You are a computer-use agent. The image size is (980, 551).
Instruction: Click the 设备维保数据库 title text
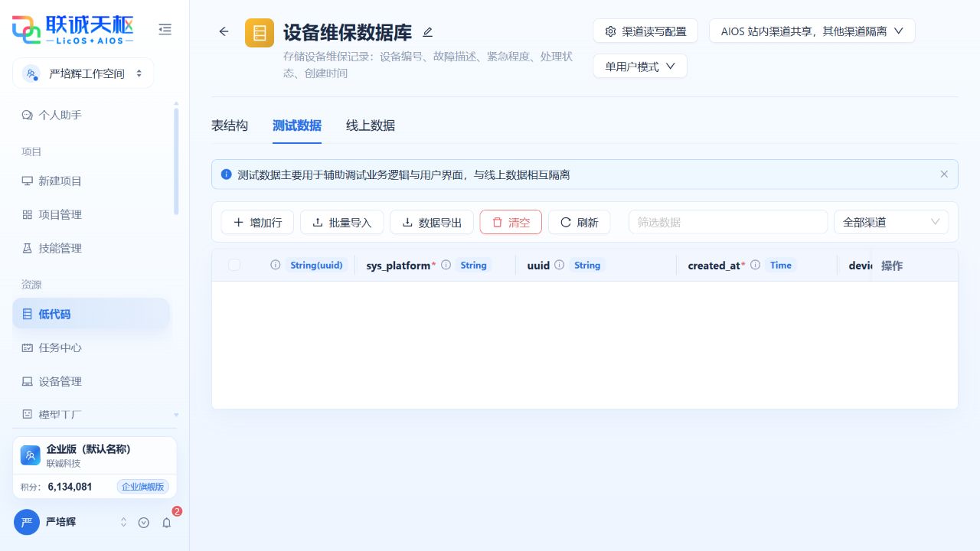pos(348,32)
